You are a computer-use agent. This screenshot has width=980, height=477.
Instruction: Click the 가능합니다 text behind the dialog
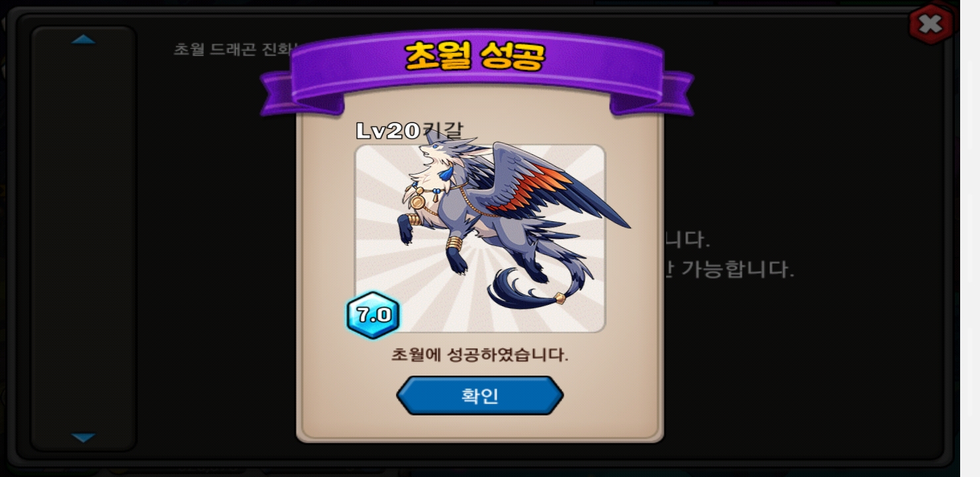click(x=737, y=270)
